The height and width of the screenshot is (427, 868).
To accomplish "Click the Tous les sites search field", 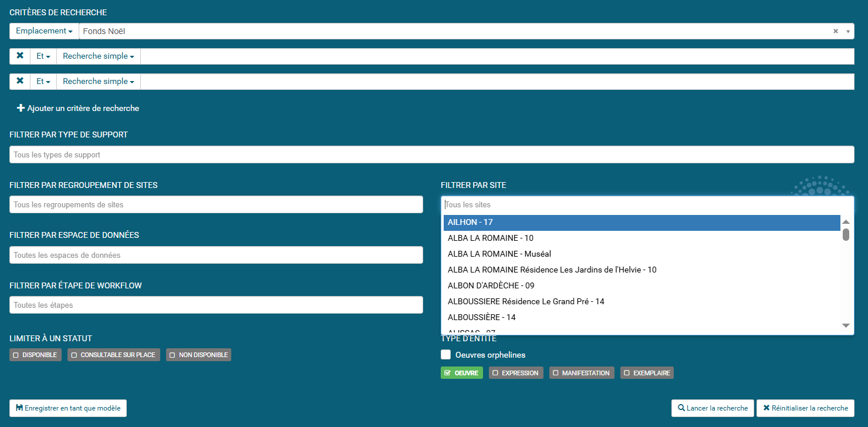I will coord(647,204).
